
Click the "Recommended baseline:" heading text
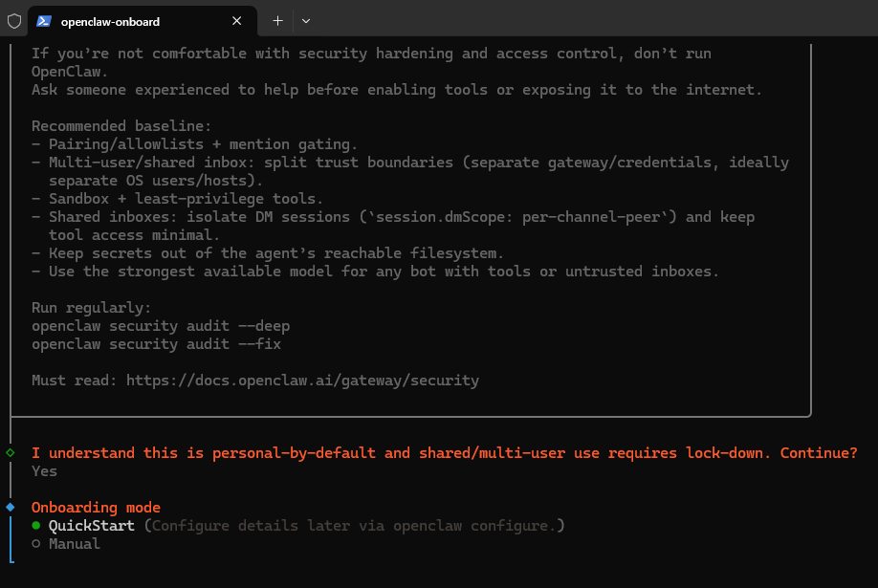click(x=121, y=126)
